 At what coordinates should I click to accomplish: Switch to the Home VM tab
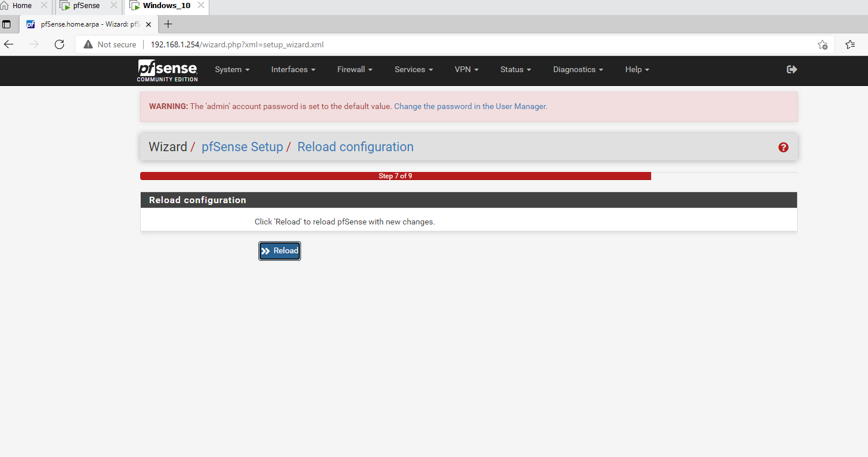coord(22,6)
